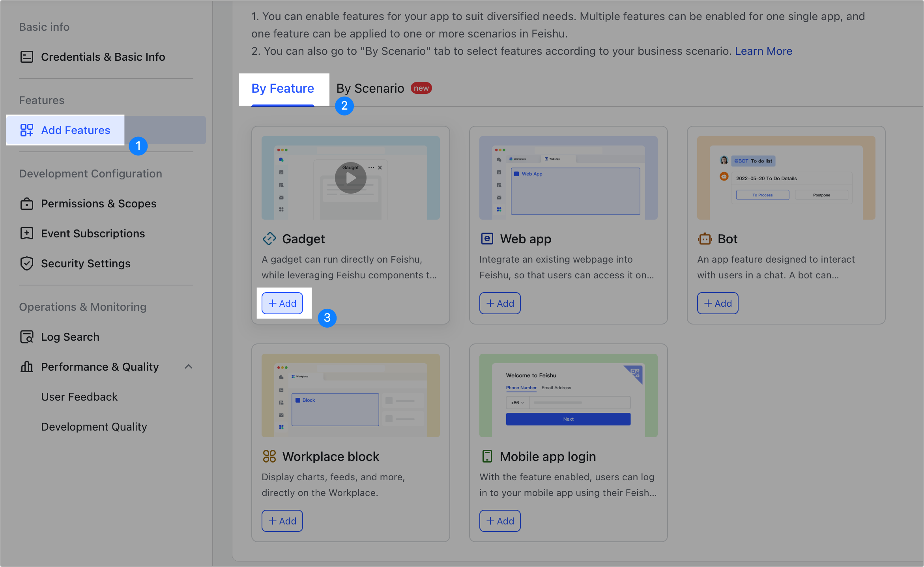This screenshot has width=924, height=567.
Task: Open Permissions & Scopes via its icon
Action: point(27,203)
